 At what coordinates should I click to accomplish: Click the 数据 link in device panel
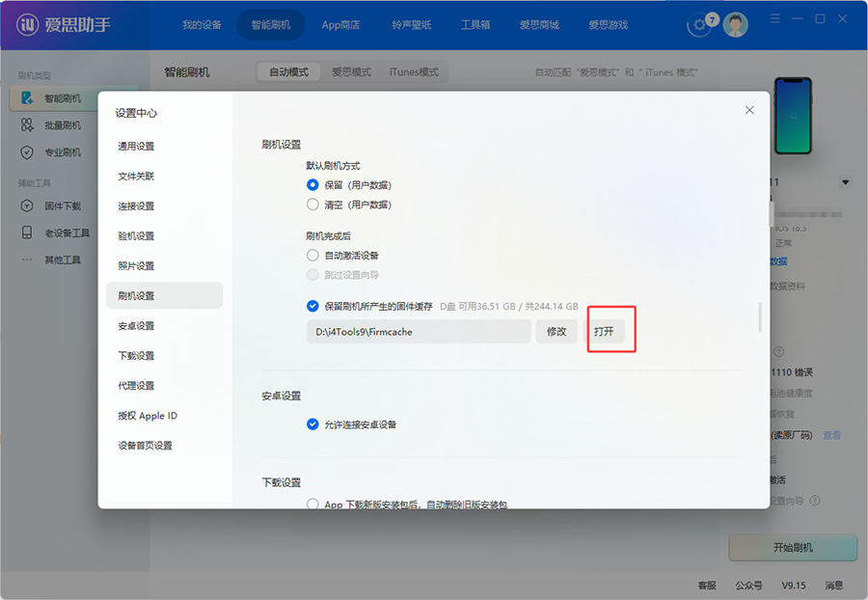click(x=779, y=261)
